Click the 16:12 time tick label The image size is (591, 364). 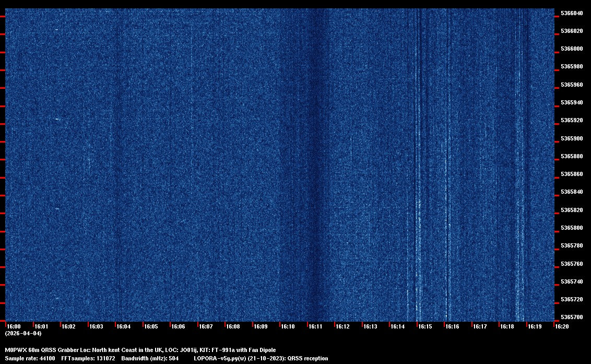(x=342, y=326)
